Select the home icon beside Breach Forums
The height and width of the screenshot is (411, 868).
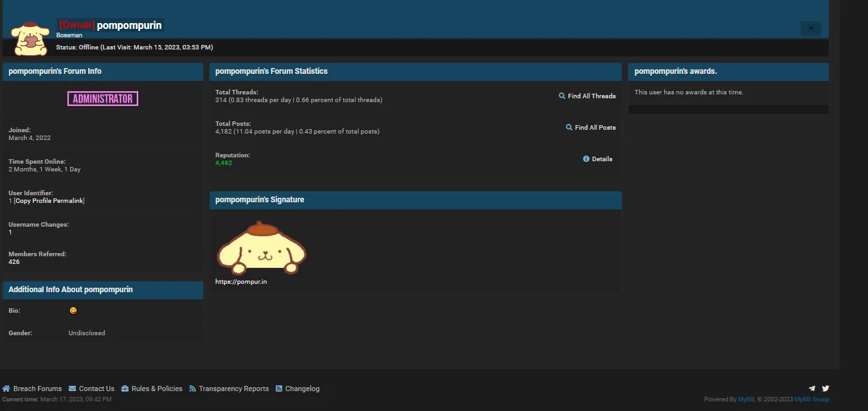pos(6,388)
